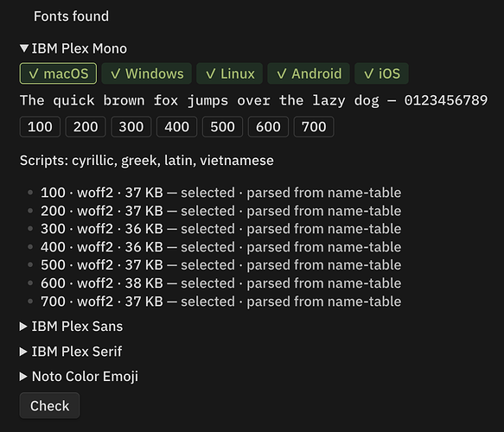Select the 700 weight button
Image resolution: width=504 pixels, height=432 pixels.
314,127
